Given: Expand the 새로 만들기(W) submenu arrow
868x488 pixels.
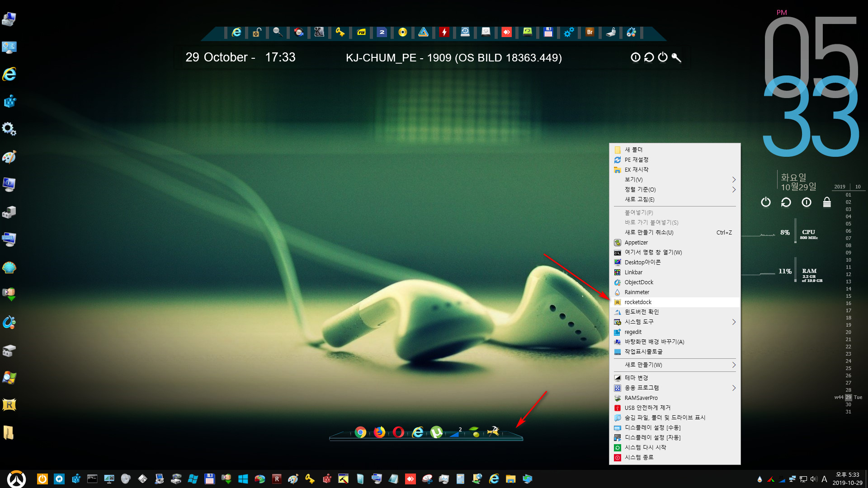Looking at the screenshot, I should (x=734, y=365).
